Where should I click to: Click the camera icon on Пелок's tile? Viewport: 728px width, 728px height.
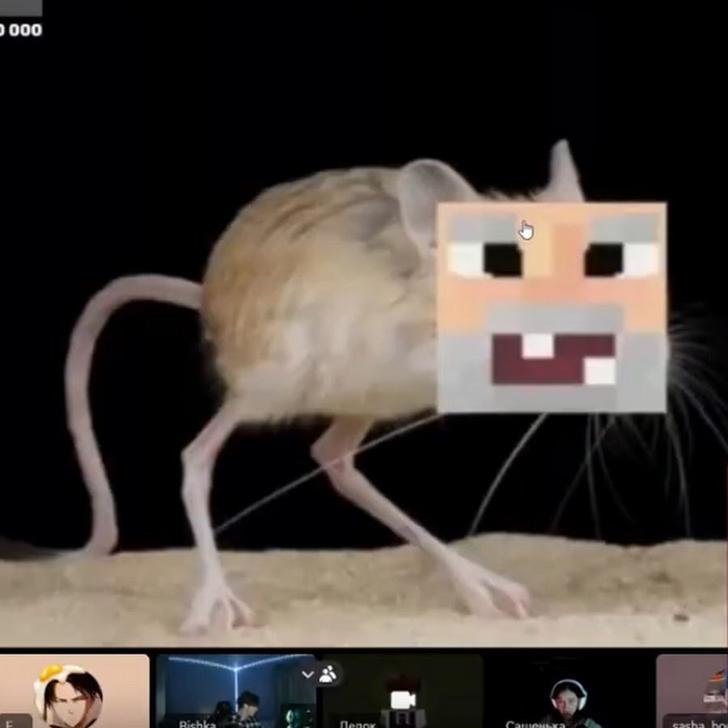(403, 700)
